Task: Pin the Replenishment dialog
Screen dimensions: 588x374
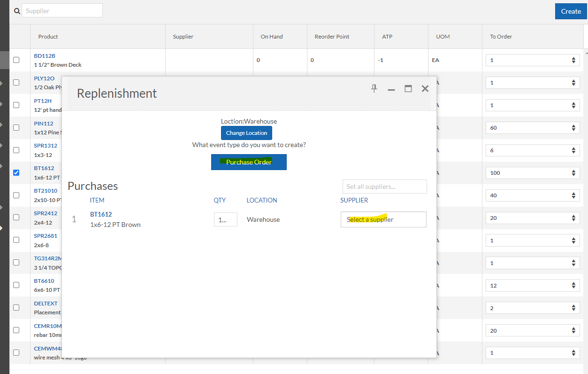Action: pos(374,88)
